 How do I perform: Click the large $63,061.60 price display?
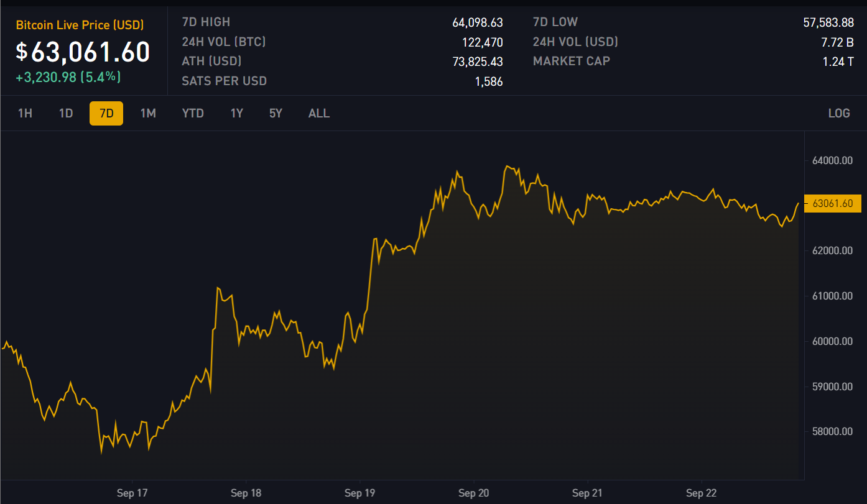click(83, 52)
